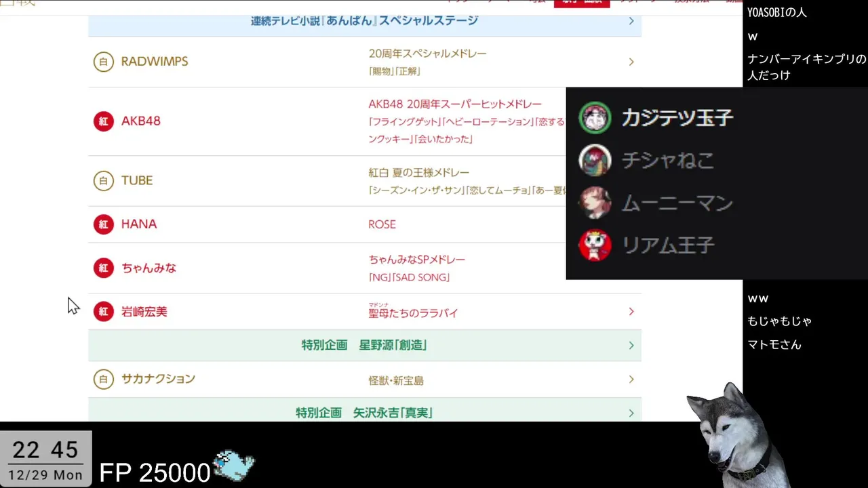The image size is (868, 488).
Task: Expand the あんぱん スペシャルステージ row chevron
Action: [631, 21]
